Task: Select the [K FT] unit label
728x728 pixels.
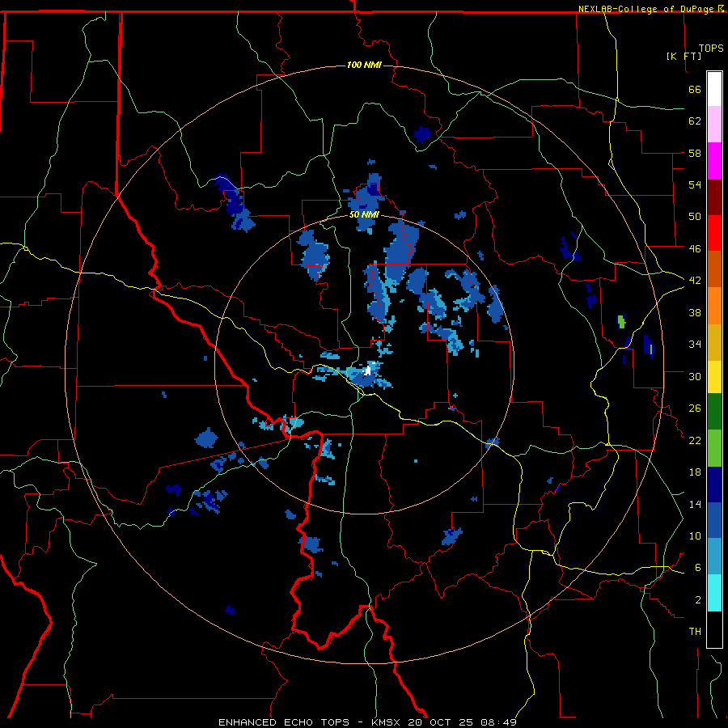Action: [x=684, y=56]
